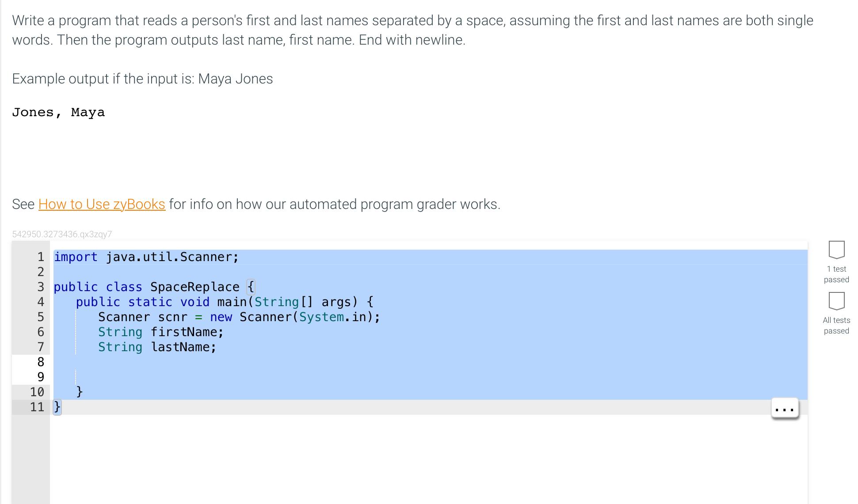Click line number 8 in the gutter
858x504 pixels.
click(40, 362)
